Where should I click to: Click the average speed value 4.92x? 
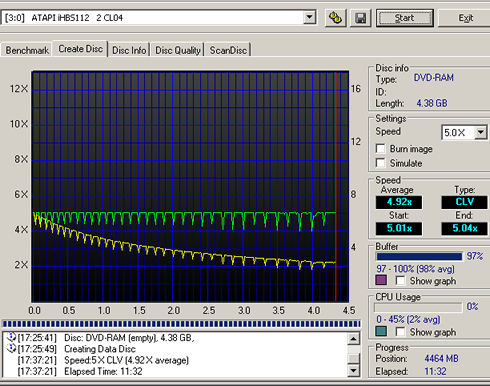[399, 202]
